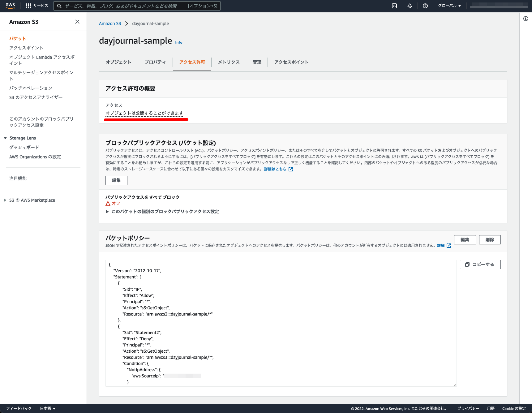Click the warning icon beside オフ
This screenshot has height=413, width=532.
(108, 204)
